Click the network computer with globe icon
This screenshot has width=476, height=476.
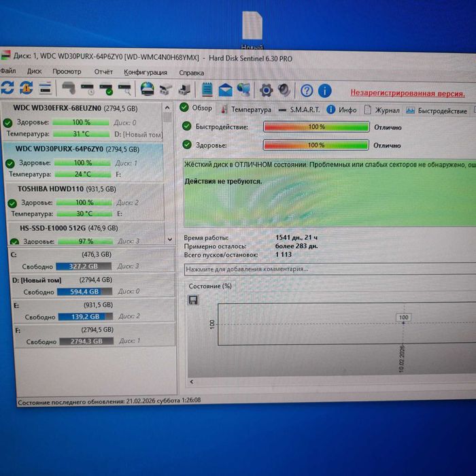(x=243, y=90)
